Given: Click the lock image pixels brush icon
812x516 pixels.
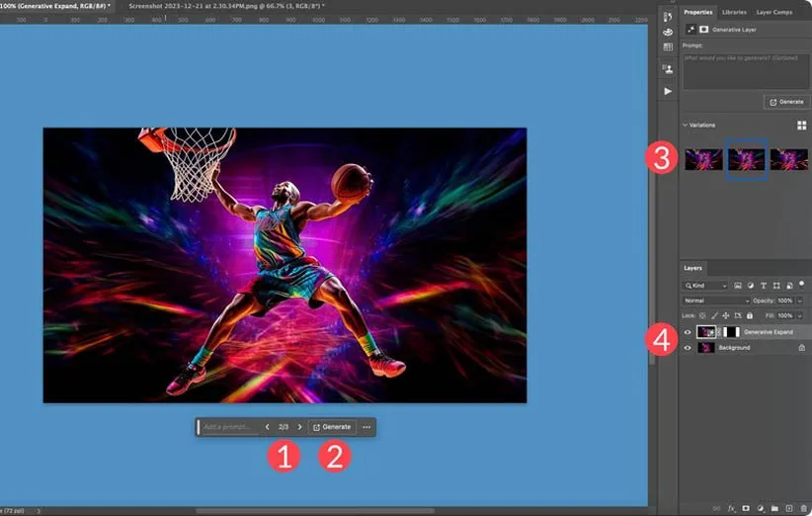Looking at the screenshot, I should tap(712, 314).
